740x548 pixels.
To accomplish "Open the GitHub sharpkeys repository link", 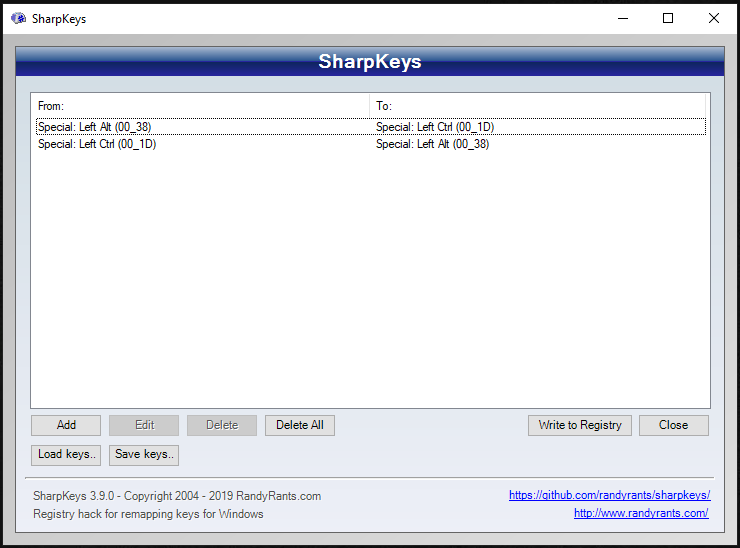I will [609, 495].
